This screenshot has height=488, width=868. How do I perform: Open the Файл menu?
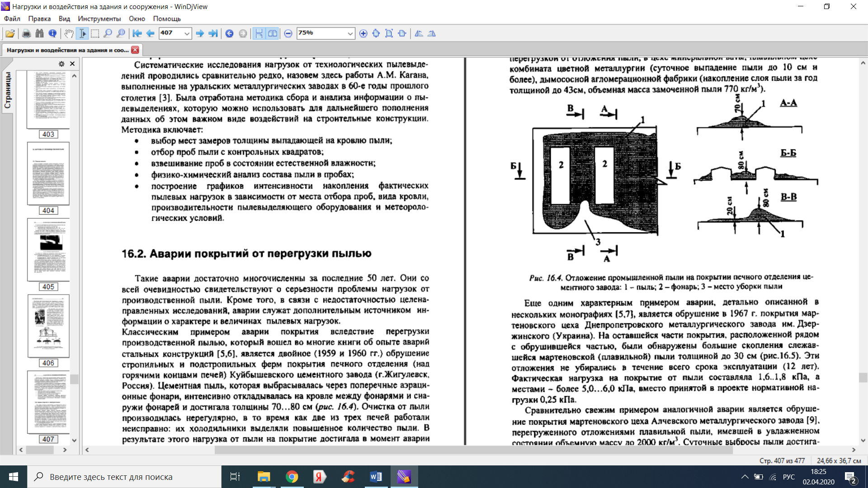coord(12,19)
